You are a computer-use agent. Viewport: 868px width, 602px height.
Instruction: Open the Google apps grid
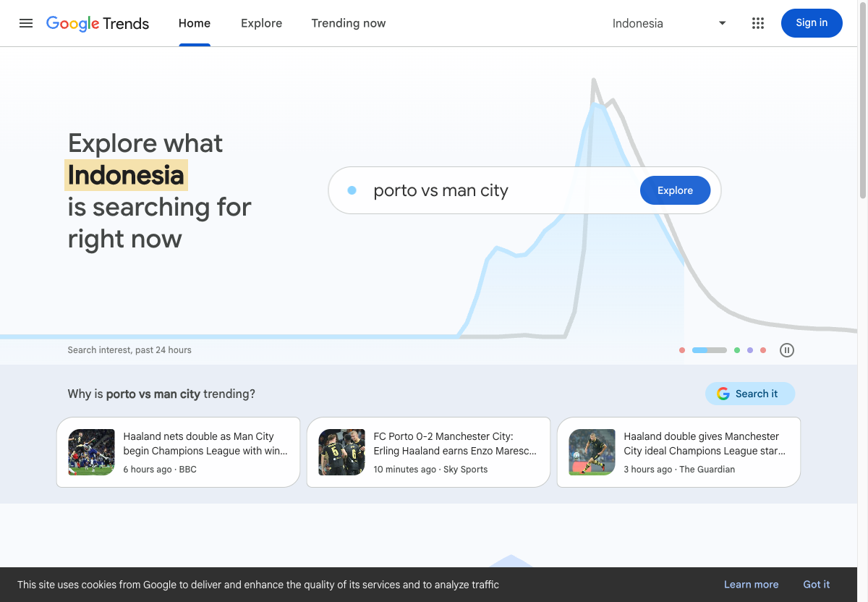pos(758,23)
